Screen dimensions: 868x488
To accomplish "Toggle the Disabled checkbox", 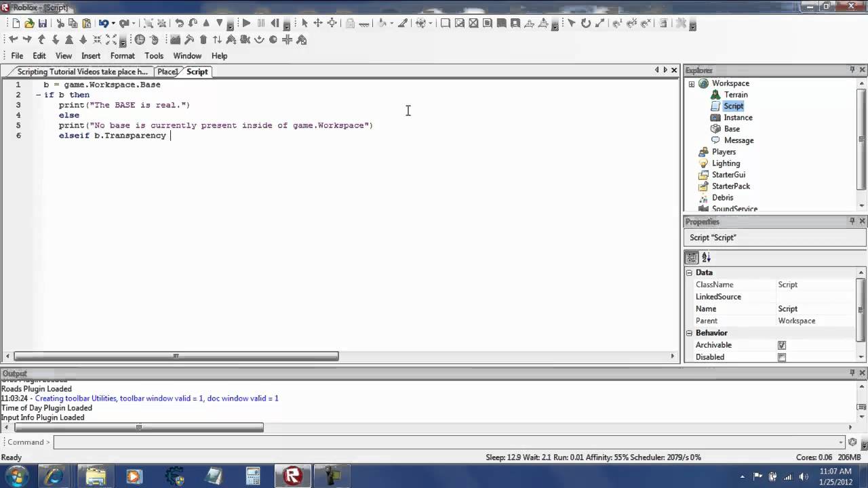I will 782,357.
